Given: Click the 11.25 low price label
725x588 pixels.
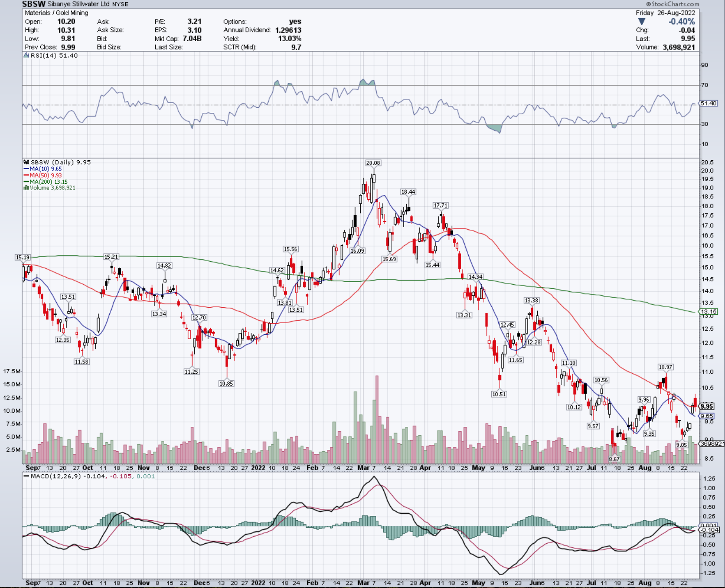Looking at the screenshot, I should coord(191,371).
